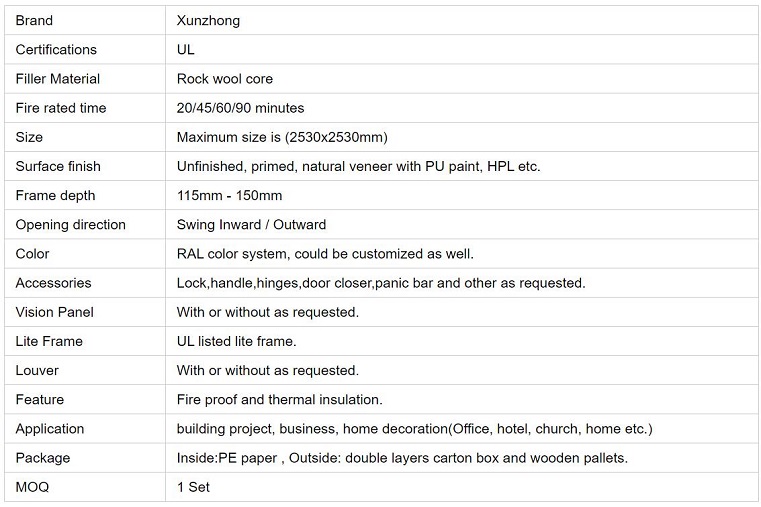The height and width of the screenshot is (507, 761).
Task: Select Fire proof and thermal insulation text
Action: [x=280, y=399]
